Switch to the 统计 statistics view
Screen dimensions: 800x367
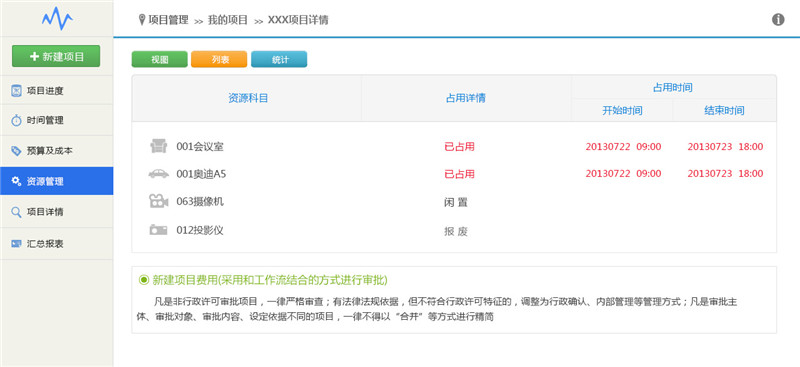point(279,59)
